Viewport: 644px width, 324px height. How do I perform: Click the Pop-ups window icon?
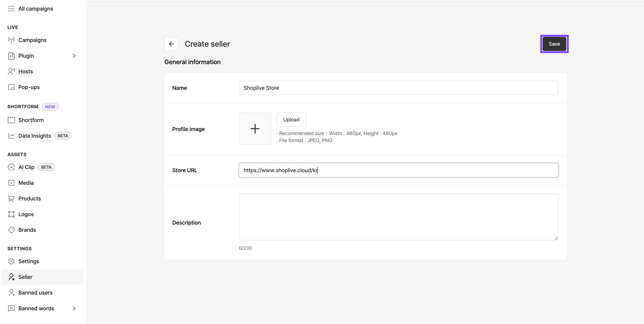[11, 87]
